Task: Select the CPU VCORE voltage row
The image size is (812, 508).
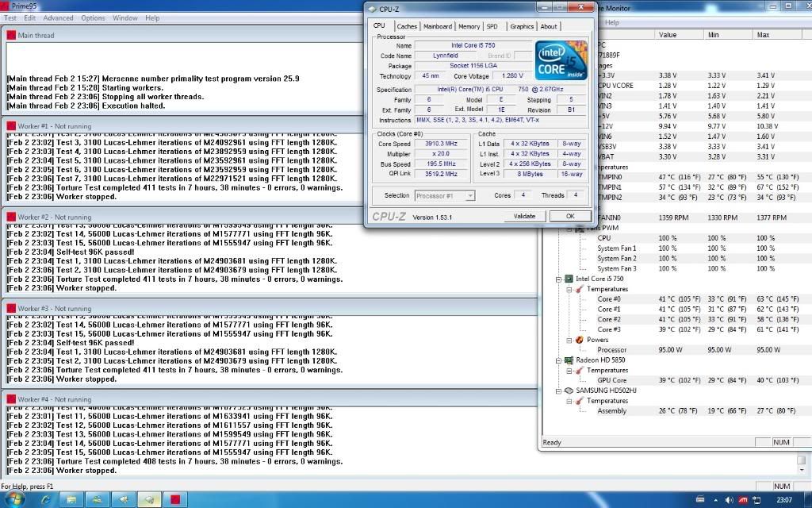Action: 699,86
